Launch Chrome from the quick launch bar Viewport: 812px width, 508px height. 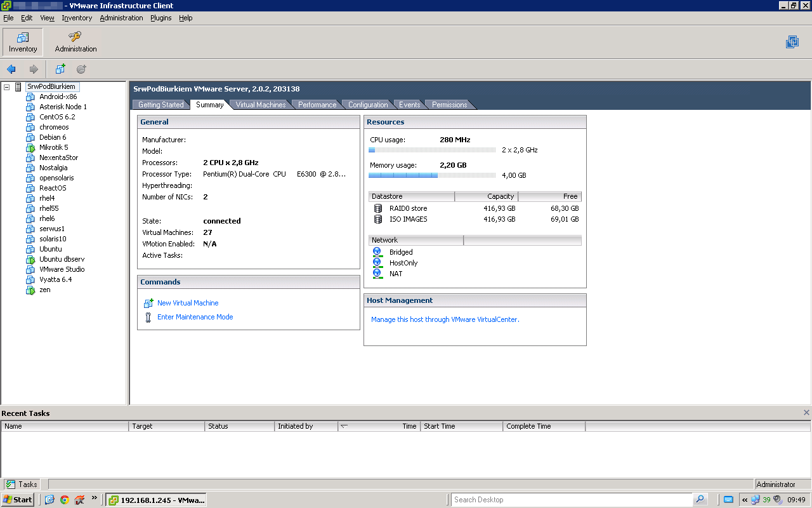(64, 500)
